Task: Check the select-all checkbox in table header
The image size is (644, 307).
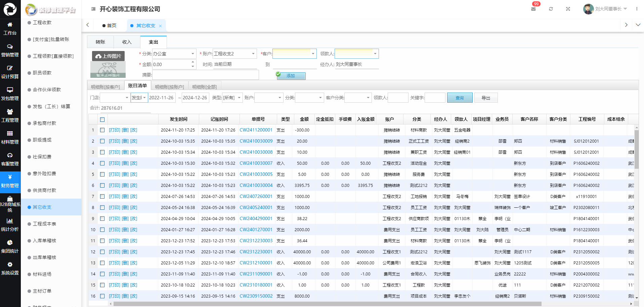Action: [102, 119]
